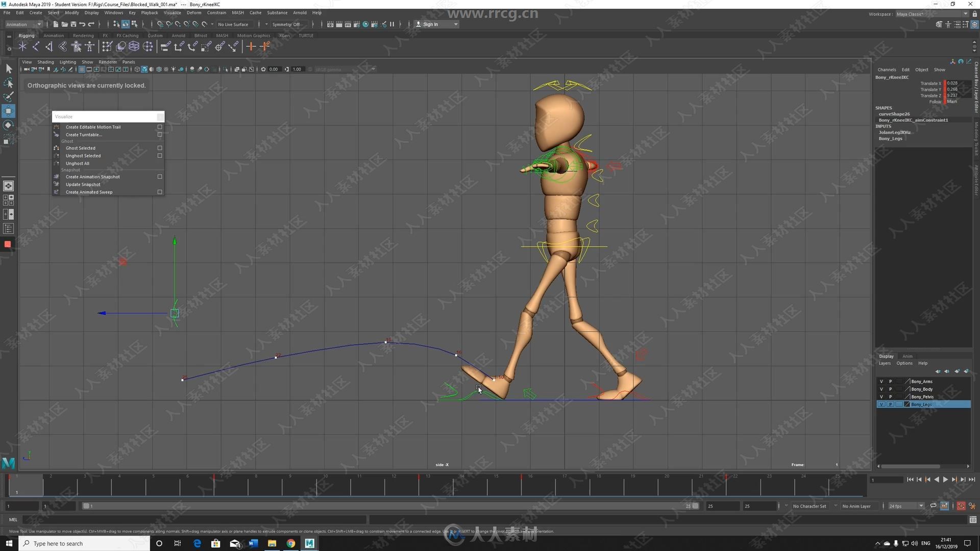Click the orange Set Key shelf icon
Viewport: 980px width, 551px height.
(251, 46)
